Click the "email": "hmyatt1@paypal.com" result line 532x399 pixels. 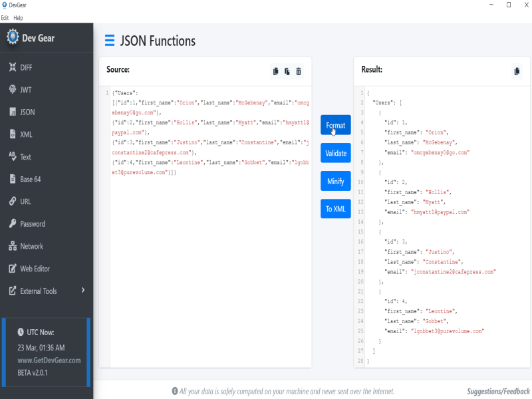coord(427,212)
